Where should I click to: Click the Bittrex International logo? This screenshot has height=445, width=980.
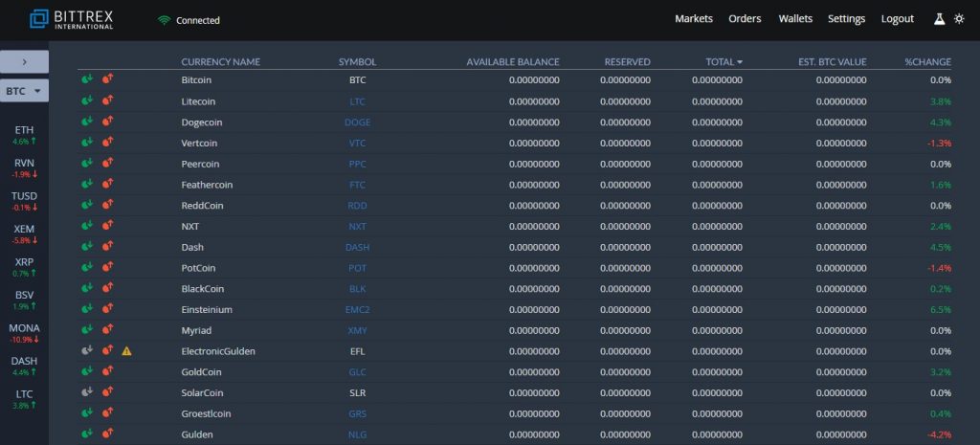click(71, 19)
